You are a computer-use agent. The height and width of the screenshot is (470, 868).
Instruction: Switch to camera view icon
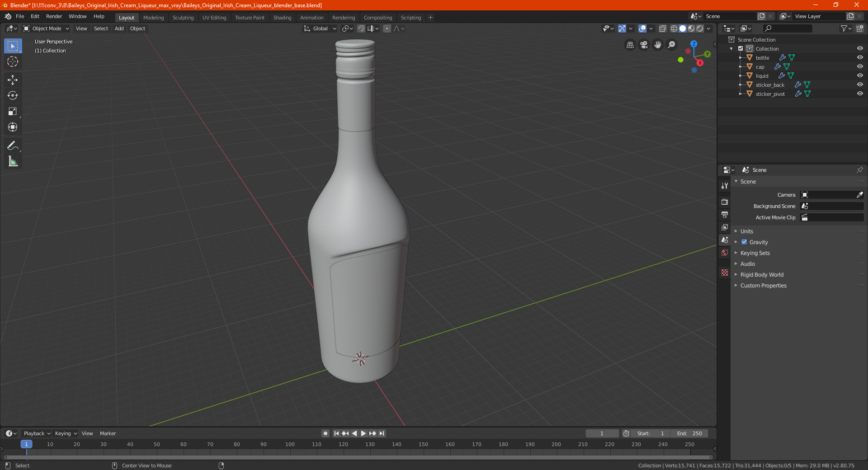[644, 45]
